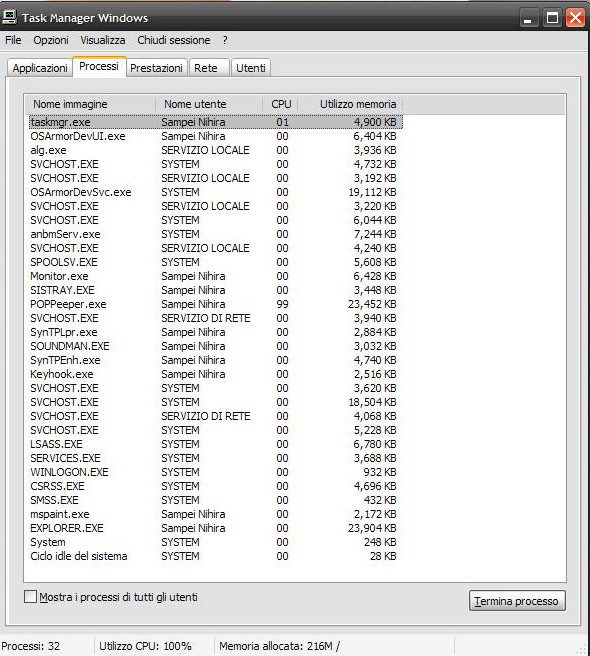Sort by Nome immagine column header
Screen dimensions: 590x656
90,104
